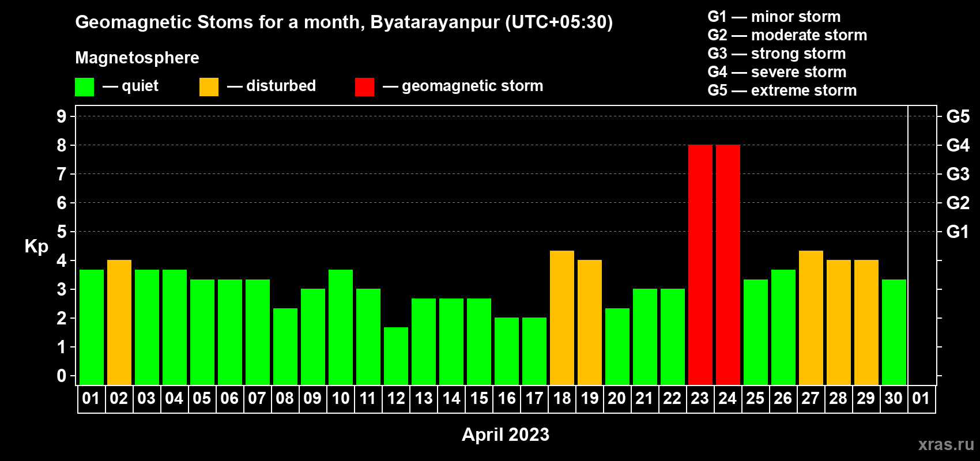The image size is (980, 461).
Task: Click the G2 label on right axis
Action: [x=958, y=203]
